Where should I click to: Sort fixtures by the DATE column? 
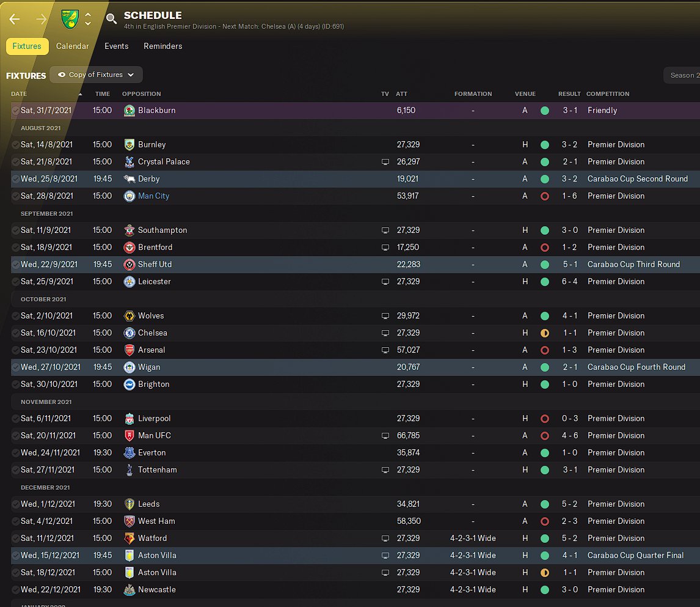tap(19, 94)
